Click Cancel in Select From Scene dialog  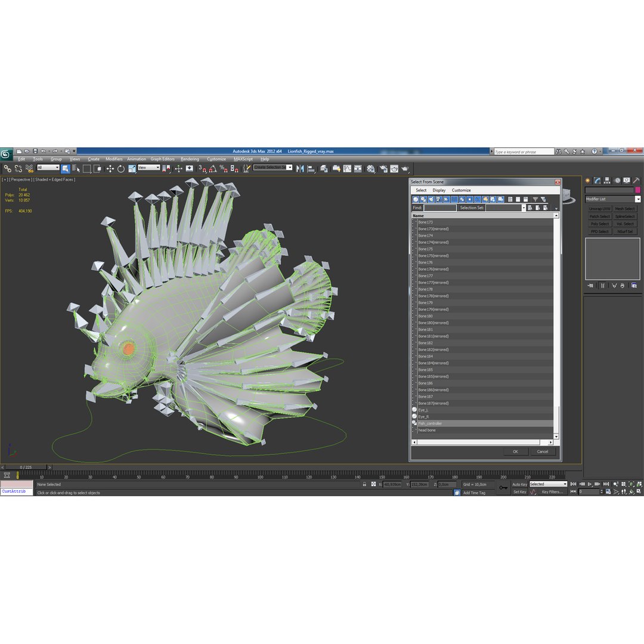coord(542,451)
